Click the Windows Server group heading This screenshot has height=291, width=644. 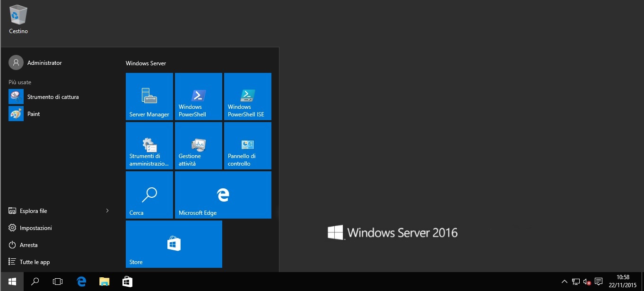coord(146,63)
